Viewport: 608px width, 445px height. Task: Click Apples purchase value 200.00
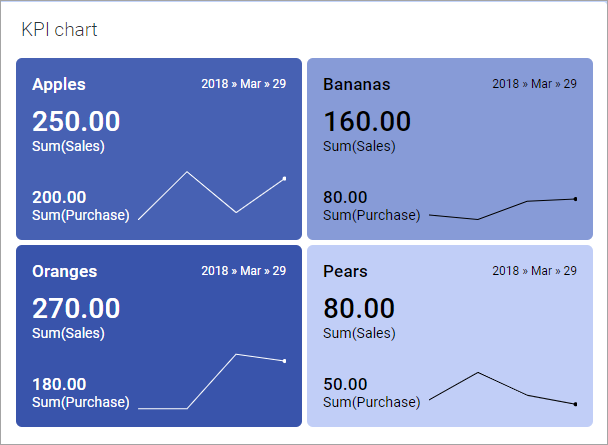pos(59,197)
